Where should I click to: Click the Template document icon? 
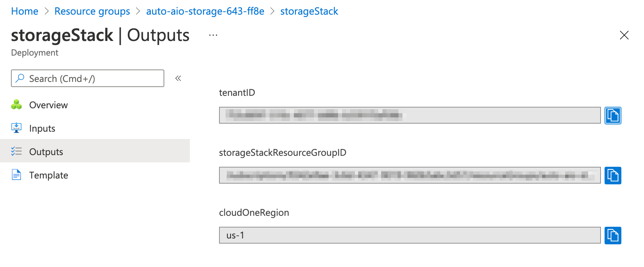pyautogui.click(x=16, y=175)
